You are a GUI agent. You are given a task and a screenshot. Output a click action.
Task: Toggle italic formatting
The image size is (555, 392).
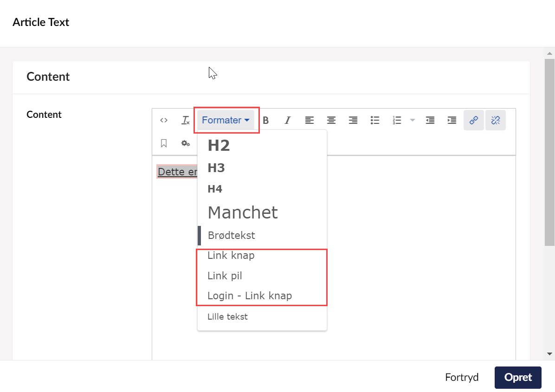tap(287, 120)
